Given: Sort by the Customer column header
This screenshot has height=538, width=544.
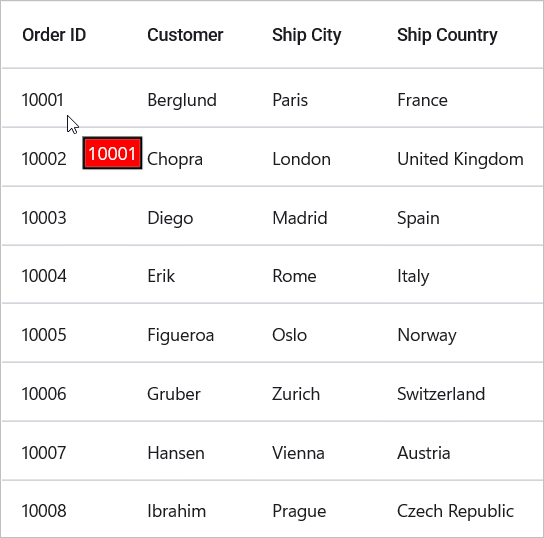Looking at the screenshot, I should point(185,35).
